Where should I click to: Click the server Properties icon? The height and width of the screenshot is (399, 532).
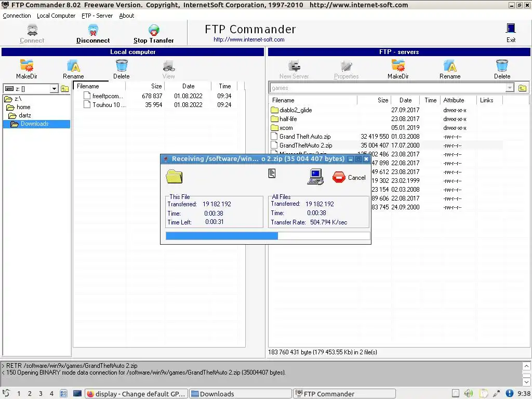click(x=346, y=65)
